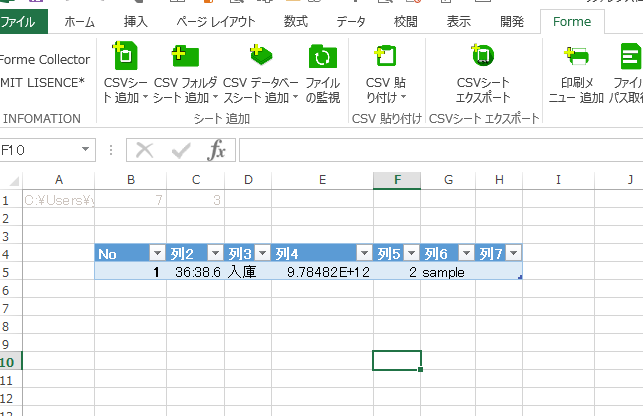643x416 pixels.
Task: Switch to the データ ribbon tab
Action: (350, 21)
